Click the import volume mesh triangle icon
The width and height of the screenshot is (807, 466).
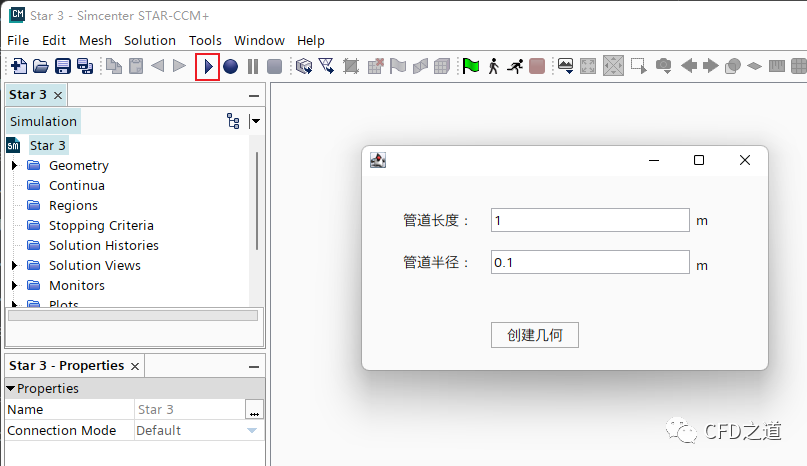(326, 66)
